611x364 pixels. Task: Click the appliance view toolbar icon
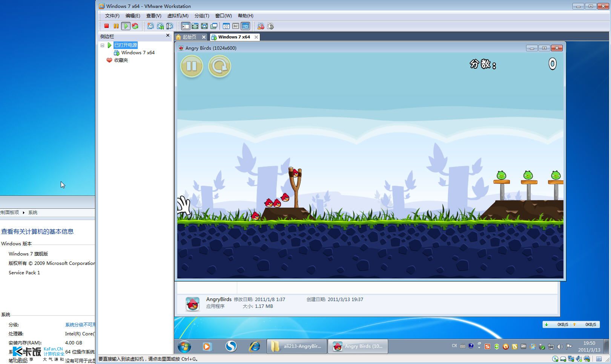236,26
